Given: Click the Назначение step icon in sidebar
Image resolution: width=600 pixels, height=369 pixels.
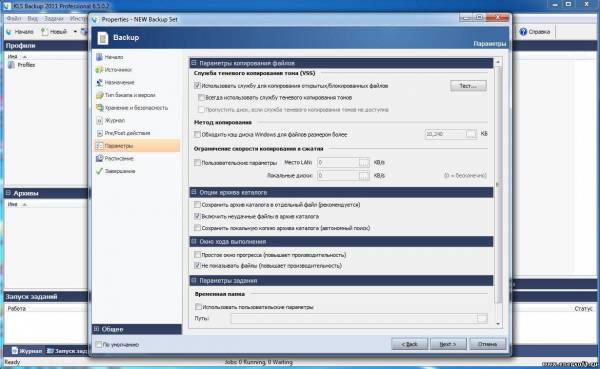Looking at the screenshot, I should 99,82.
